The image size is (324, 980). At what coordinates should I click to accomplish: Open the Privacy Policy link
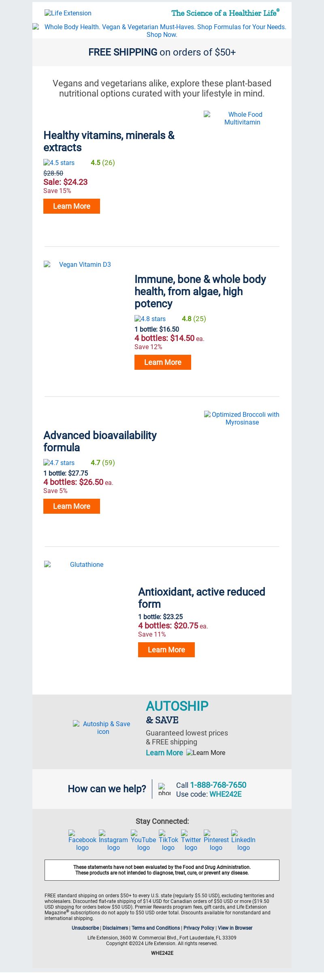199,928
